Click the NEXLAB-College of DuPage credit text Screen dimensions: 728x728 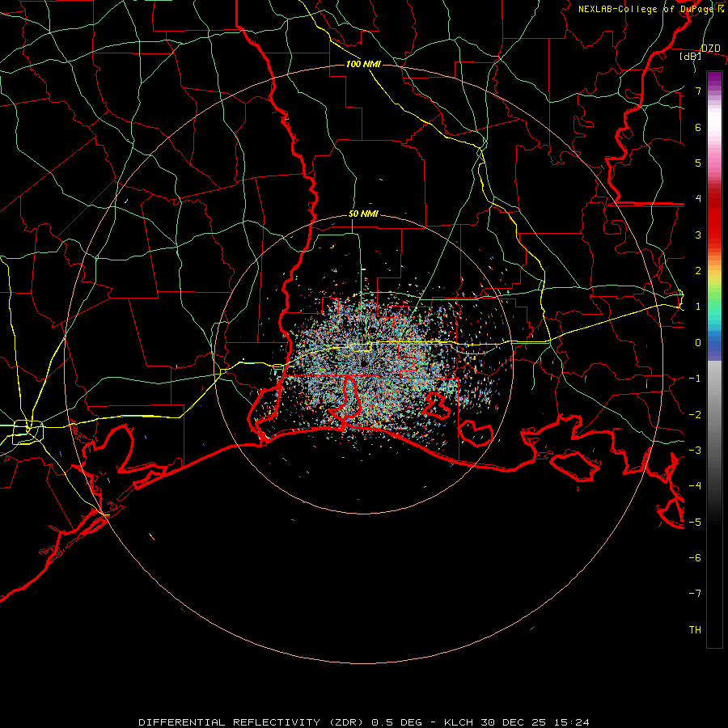pos(650,9)
